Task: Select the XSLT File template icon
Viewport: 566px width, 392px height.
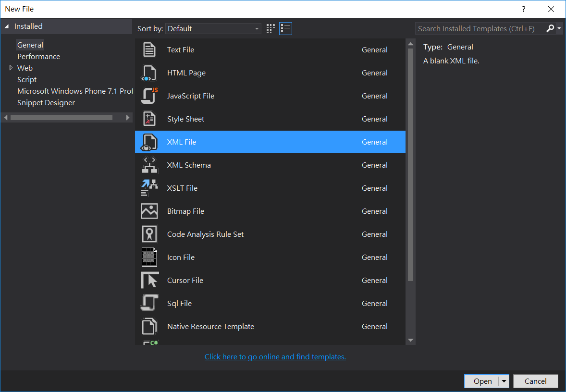Action: 149,188
